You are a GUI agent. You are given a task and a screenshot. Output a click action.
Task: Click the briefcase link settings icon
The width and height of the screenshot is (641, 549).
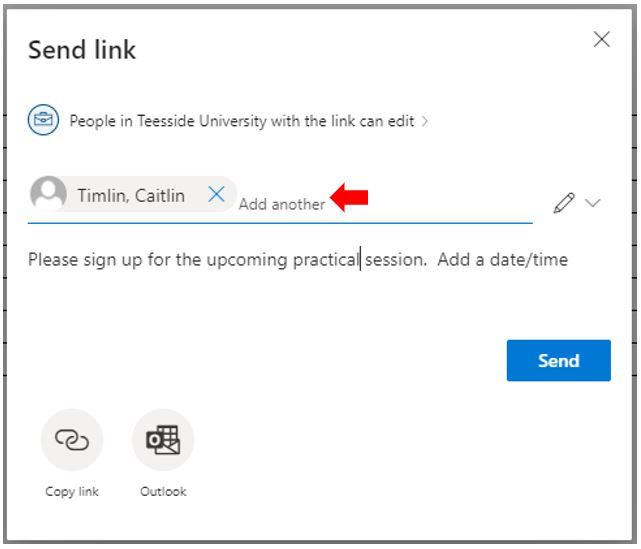pos(43,120)
